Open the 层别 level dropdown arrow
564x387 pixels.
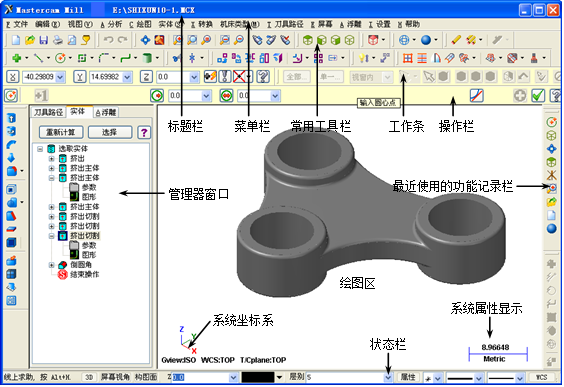(388, 378)
